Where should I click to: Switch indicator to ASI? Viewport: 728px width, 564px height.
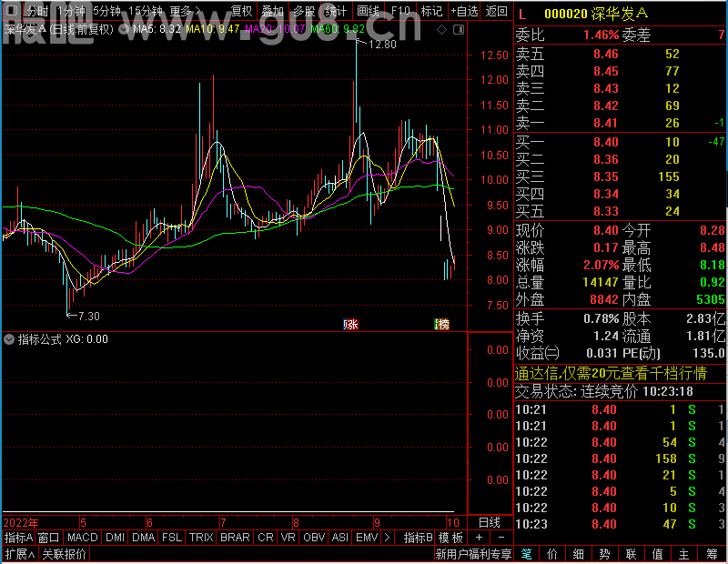tap(339, 538)
